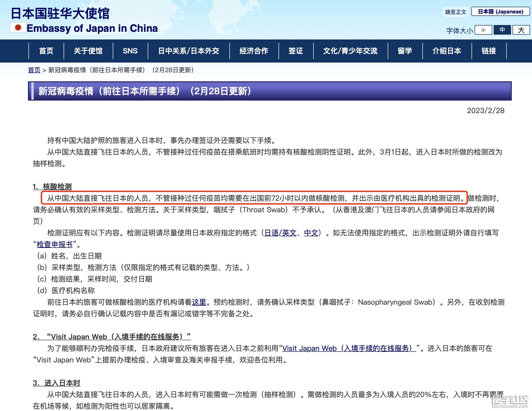532x411 pixels.
Task: Open the 签证 navigation menu
Action: tap(295, 51)
